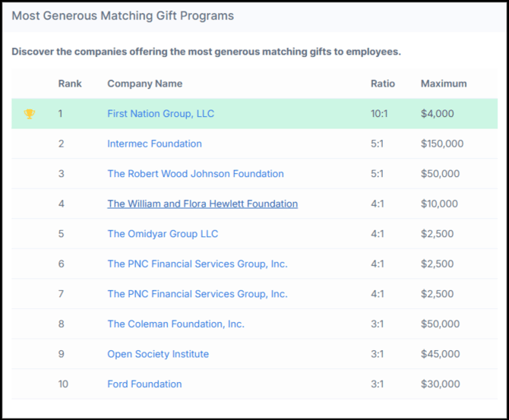The height and width of the screenshot is (420, 509).
Task: Select the $45,000 maximum cell
Action: click(440, 354)
